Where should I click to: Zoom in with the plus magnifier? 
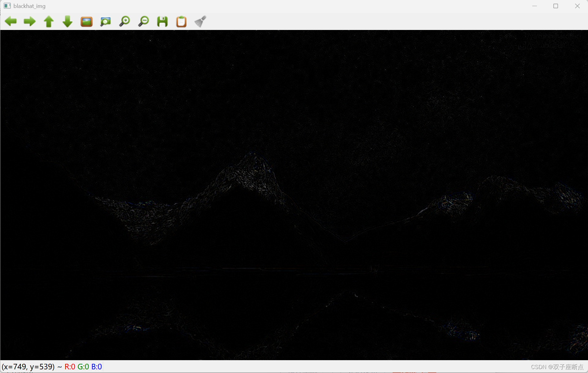125,21
